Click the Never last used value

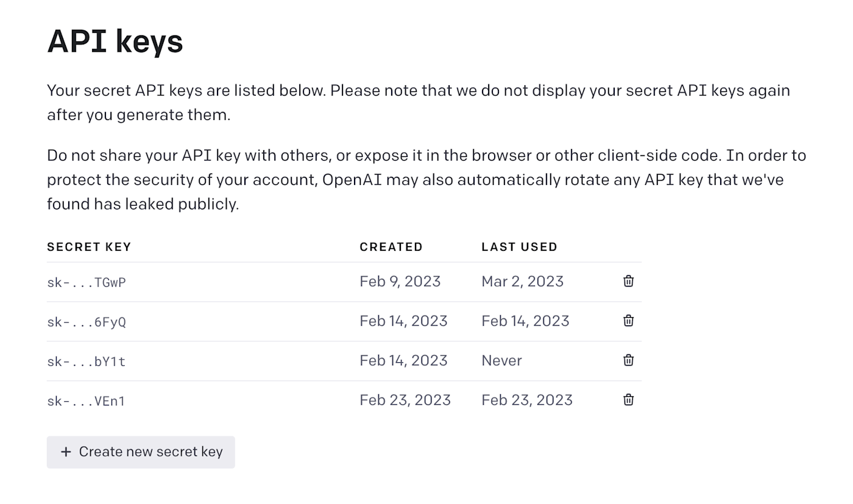(x=501, y=360)
